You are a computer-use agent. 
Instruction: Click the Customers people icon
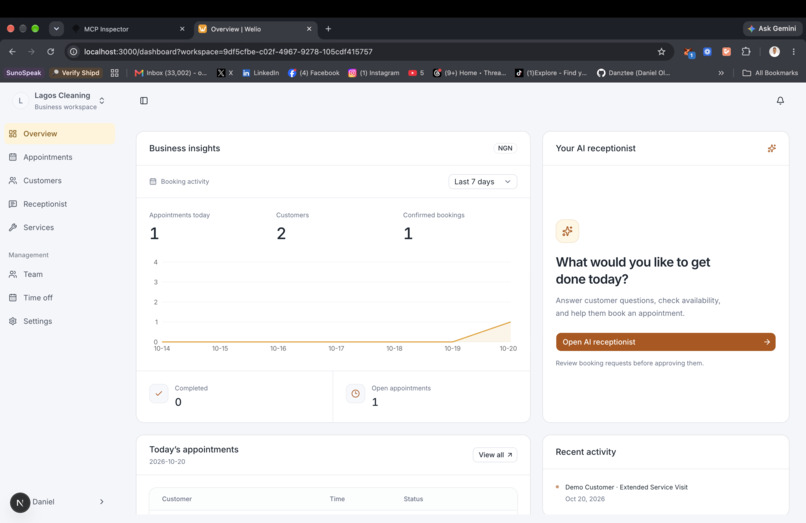click(x=13, y=181)
